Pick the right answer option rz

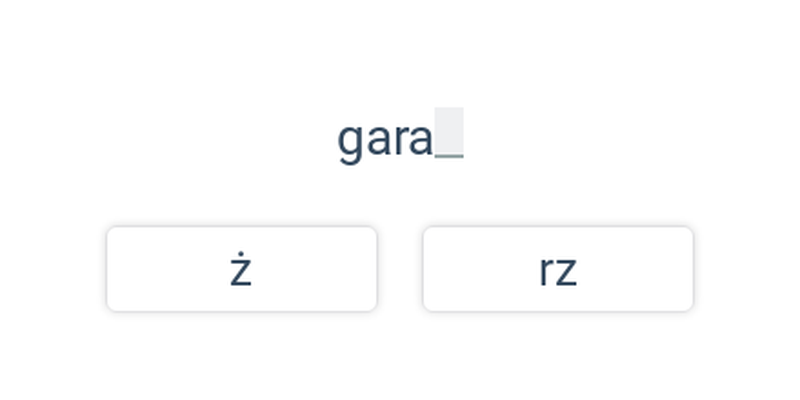click(558, 269)
